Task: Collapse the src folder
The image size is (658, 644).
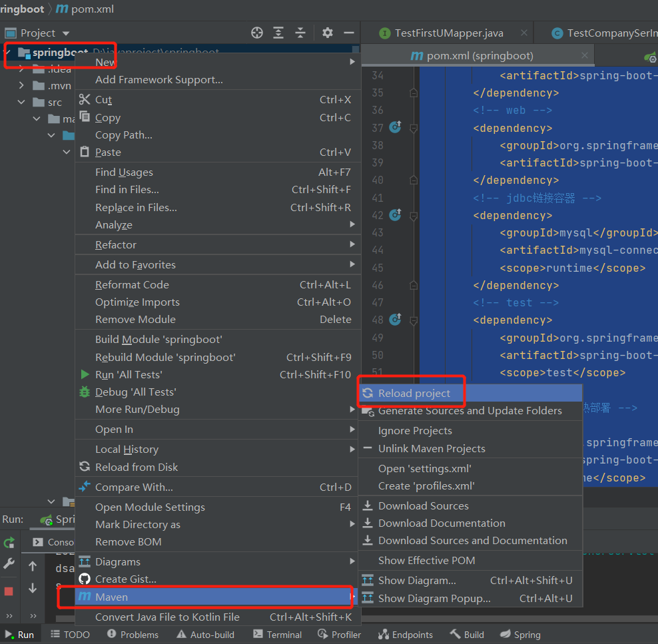Action: (21, 102)
